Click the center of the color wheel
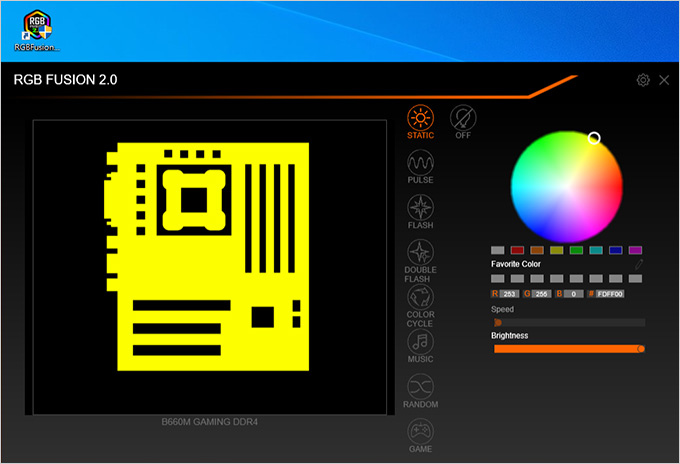 pos(567,187)
